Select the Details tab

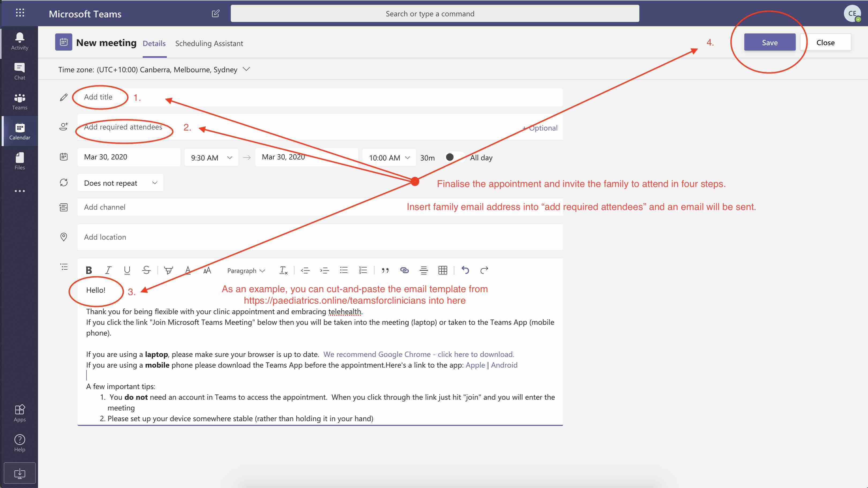[154, 43]
